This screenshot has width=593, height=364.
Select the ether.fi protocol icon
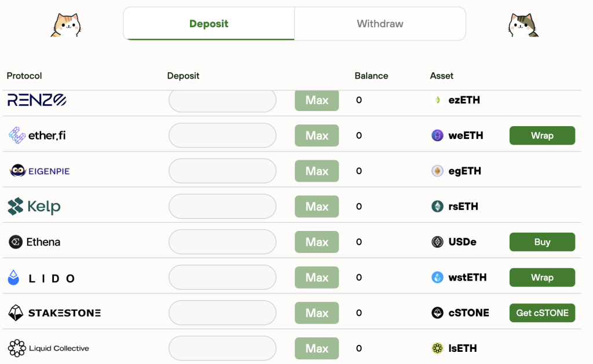pyautogui.click(x=19, y=135)
